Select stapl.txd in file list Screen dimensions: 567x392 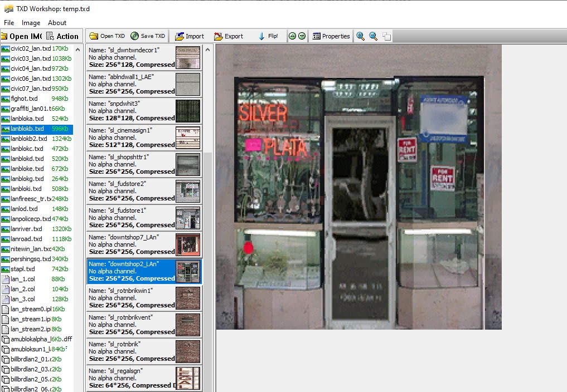click(x=37, y=269)
